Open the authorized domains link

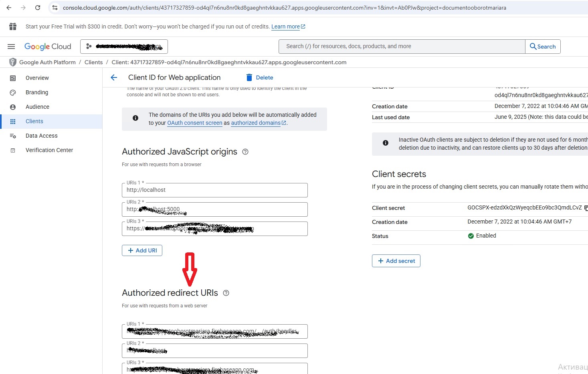point(259,123)
